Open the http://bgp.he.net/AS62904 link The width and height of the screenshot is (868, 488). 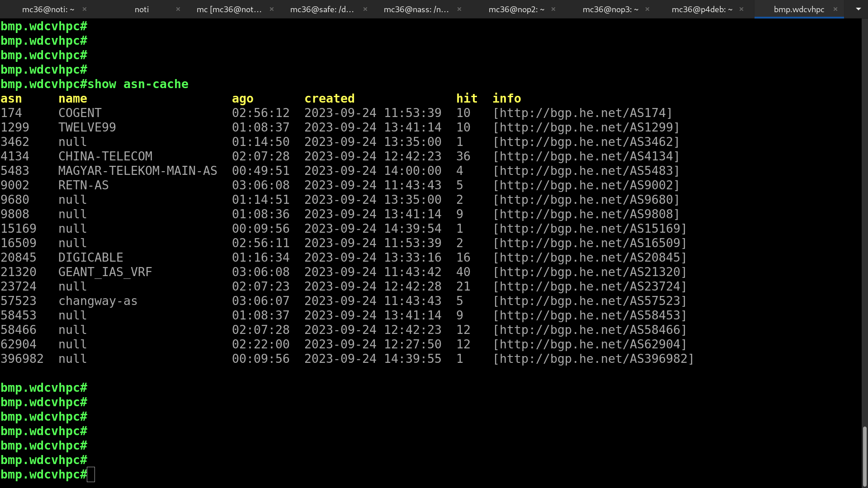(590, 344)
